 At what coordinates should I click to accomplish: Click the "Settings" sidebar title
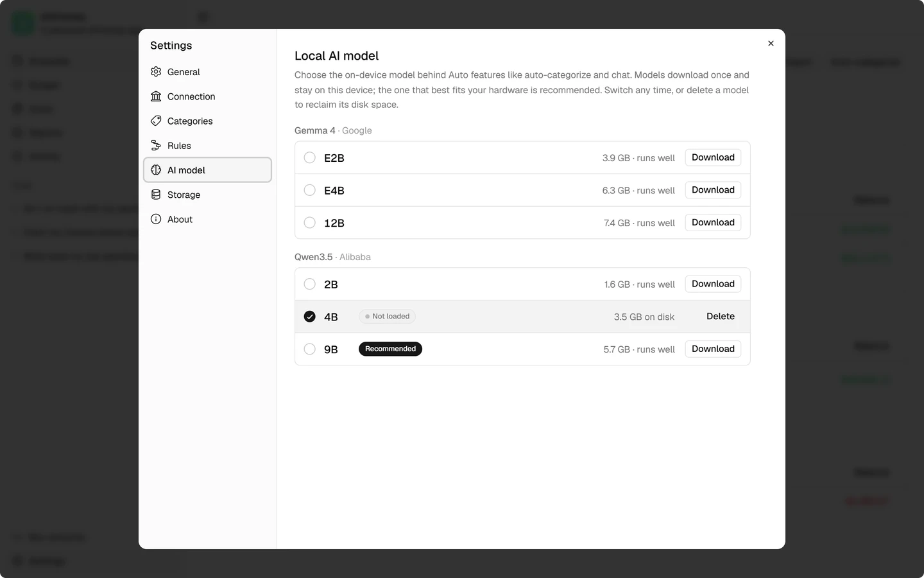coord(171,46)
